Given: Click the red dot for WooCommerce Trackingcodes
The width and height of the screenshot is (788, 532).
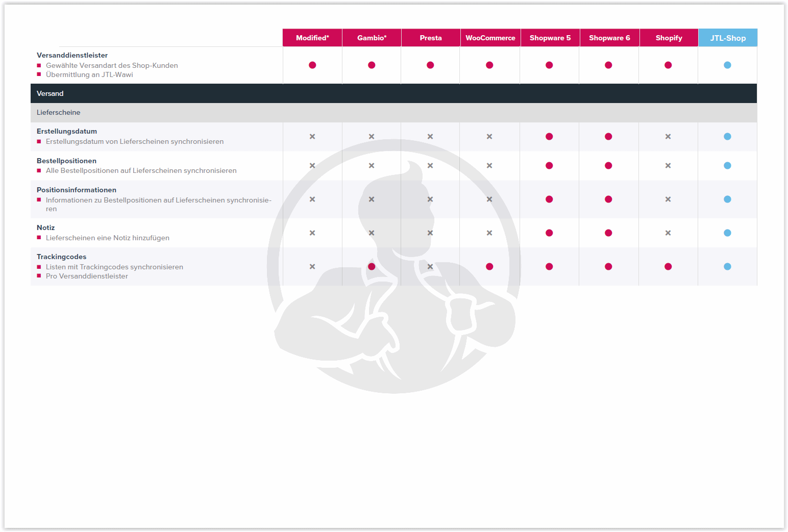Looking at the screenshot, I should (489, 267).
